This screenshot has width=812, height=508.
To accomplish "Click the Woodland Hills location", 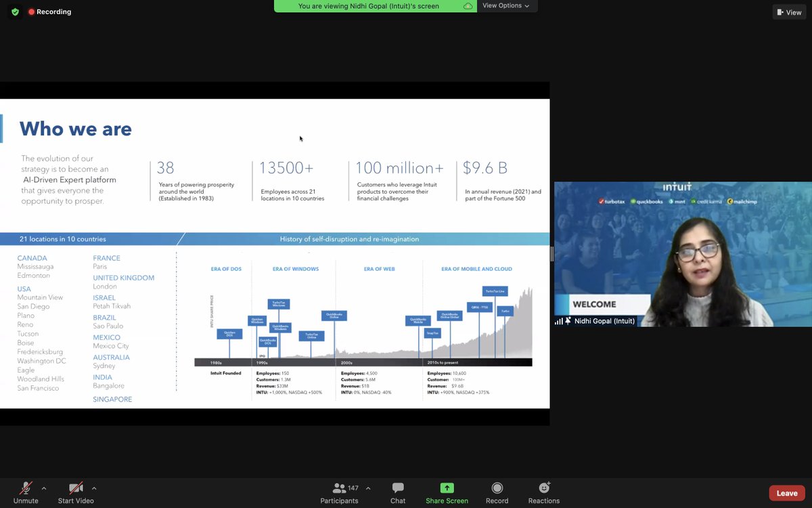I will coord(41,379).
